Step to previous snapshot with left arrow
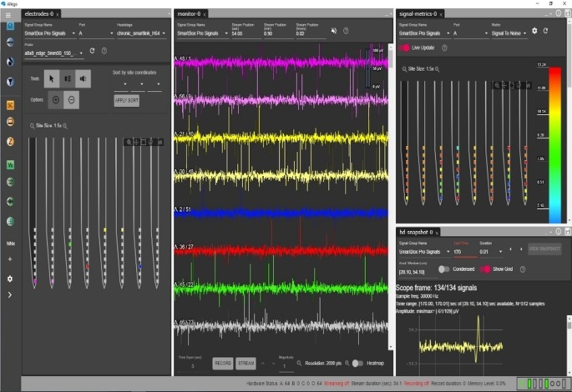 tap(511, 249)
